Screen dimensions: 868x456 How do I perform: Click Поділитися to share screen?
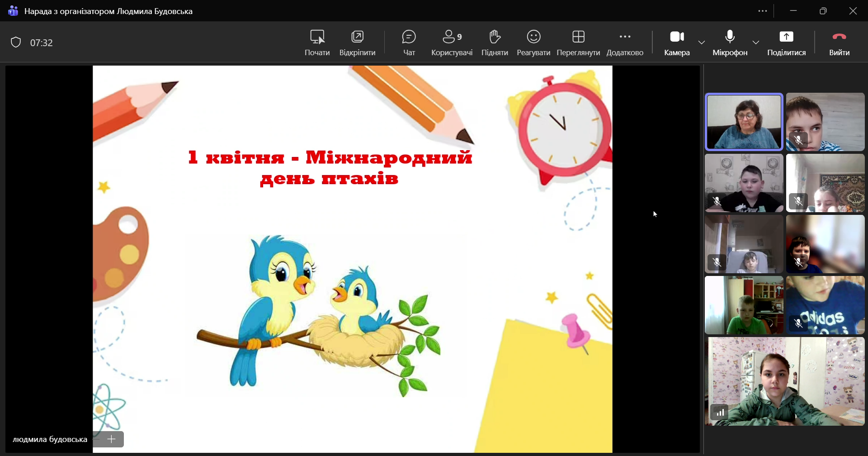coord(786,43)
